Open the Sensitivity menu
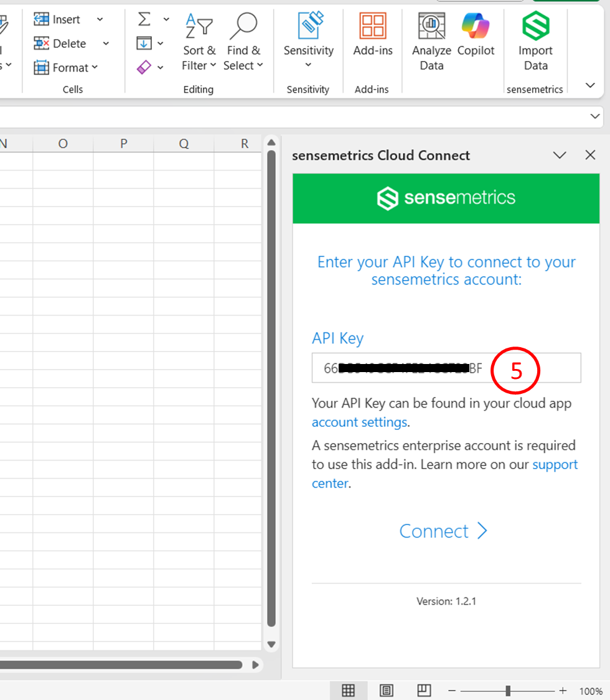 (x=309, y=40)
